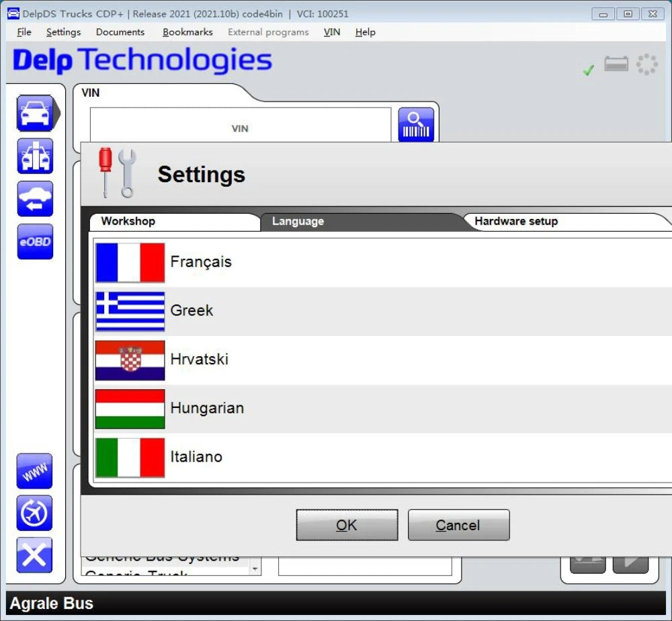This screenshot has width=672, height=621.
Task: Open the External programs menu
Action: coord(268,32)
